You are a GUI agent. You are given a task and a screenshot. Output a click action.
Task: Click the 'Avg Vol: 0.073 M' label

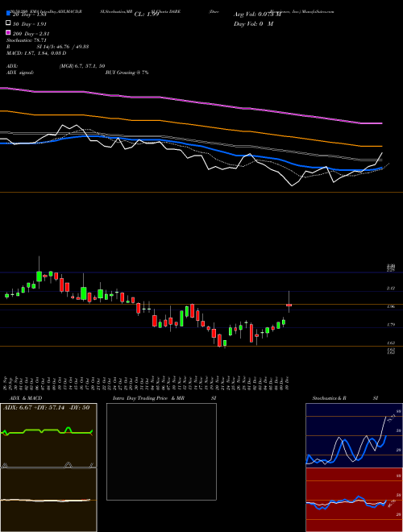point(257,15)
